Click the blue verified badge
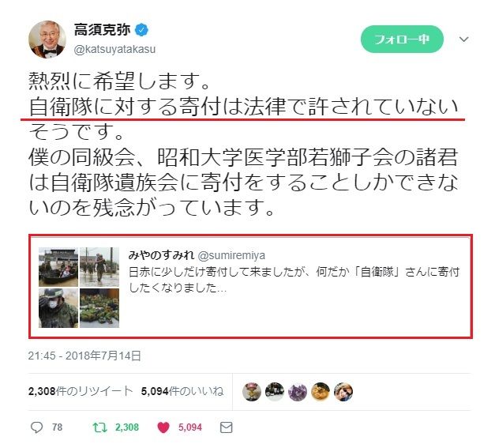The height and width of the screenshot is (448, 495). click(x=142, y=30)
